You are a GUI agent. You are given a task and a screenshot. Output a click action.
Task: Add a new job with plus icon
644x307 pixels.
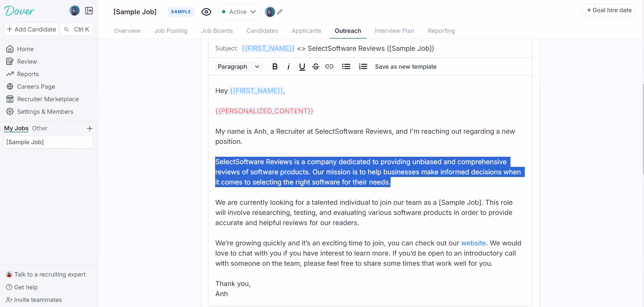[x=90, y=129]
